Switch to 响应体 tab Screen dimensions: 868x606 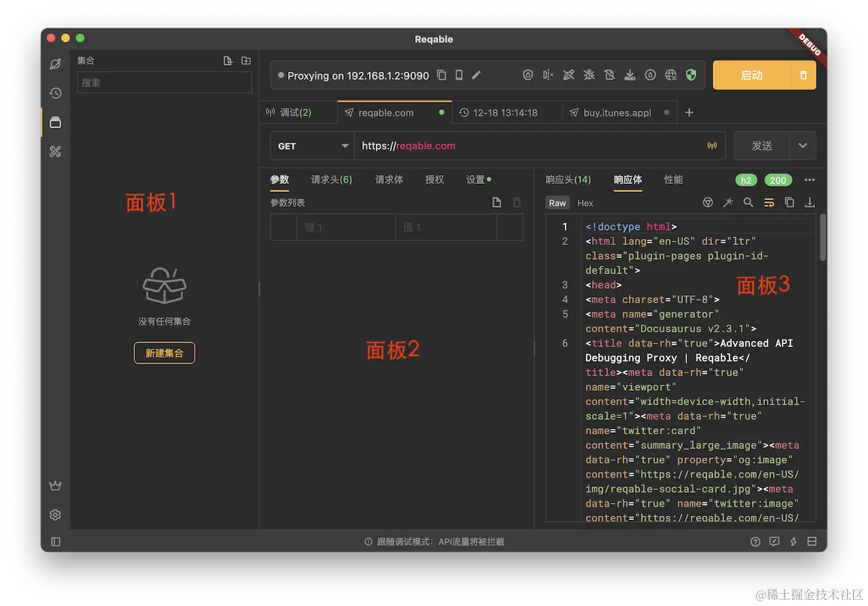tap(628, 180)
